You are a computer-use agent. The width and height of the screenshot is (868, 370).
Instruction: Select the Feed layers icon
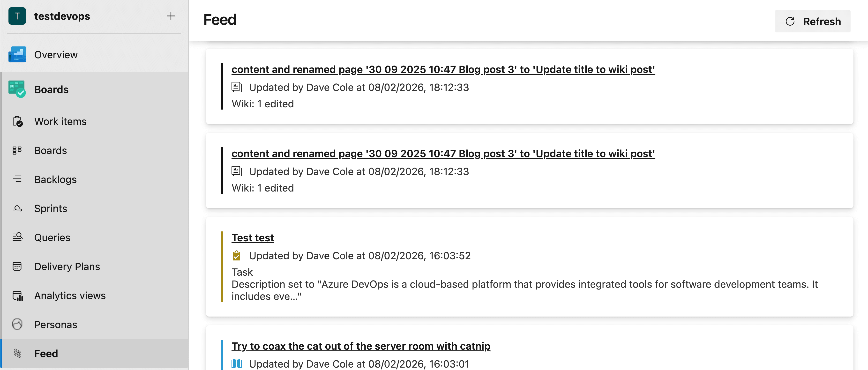coord(17,353)
